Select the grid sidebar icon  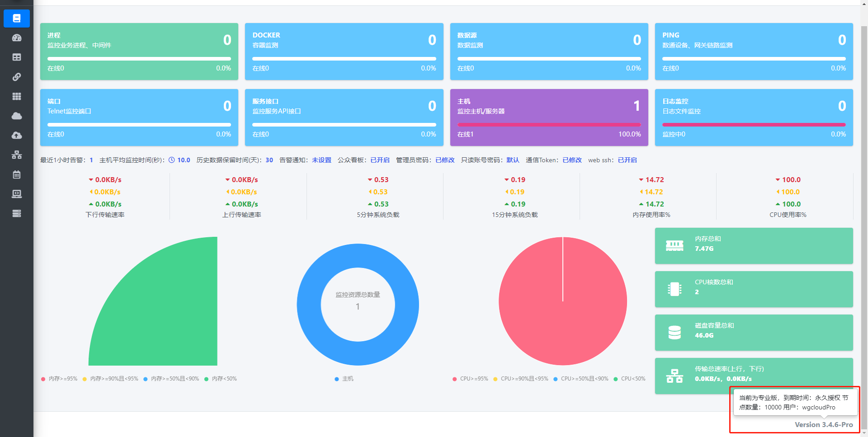(17, 96)
